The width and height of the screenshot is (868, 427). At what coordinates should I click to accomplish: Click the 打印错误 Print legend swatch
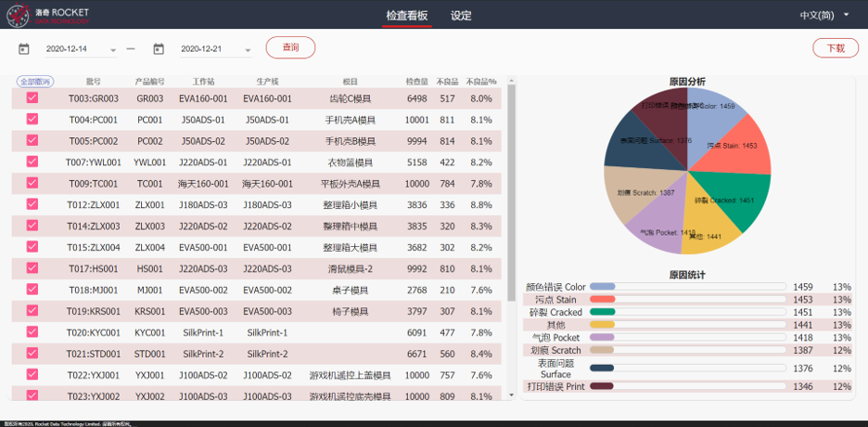[x=603, y=386]
